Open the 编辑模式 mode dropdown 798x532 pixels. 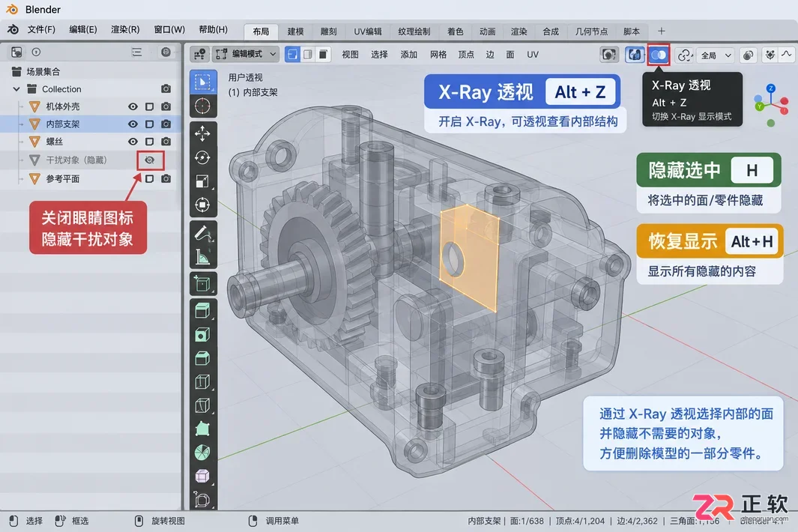247,54
